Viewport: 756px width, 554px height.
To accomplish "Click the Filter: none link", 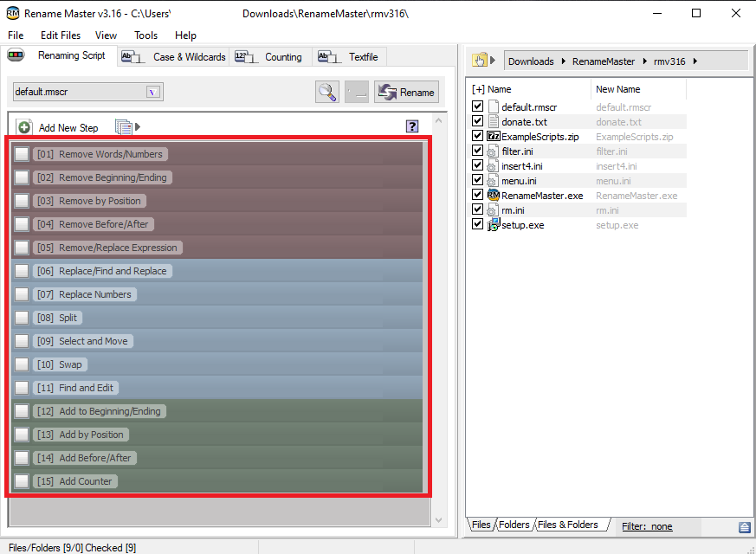I will (x=646, y=526).
